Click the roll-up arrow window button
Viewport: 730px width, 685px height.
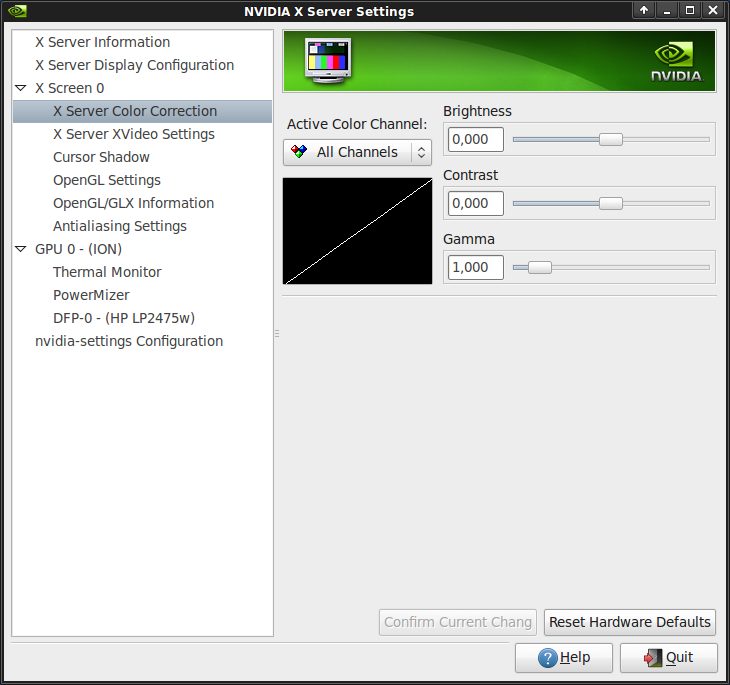(644, 10)
